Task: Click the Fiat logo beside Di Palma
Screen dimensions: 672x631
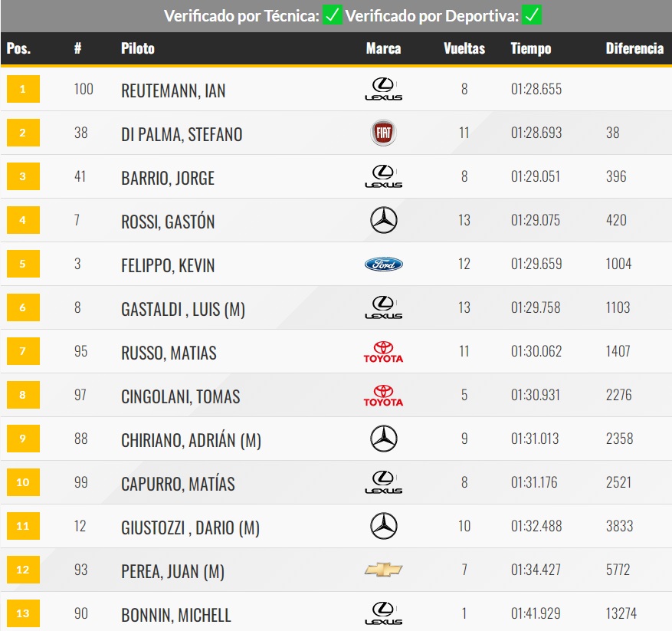Action: tap(383, 133)
